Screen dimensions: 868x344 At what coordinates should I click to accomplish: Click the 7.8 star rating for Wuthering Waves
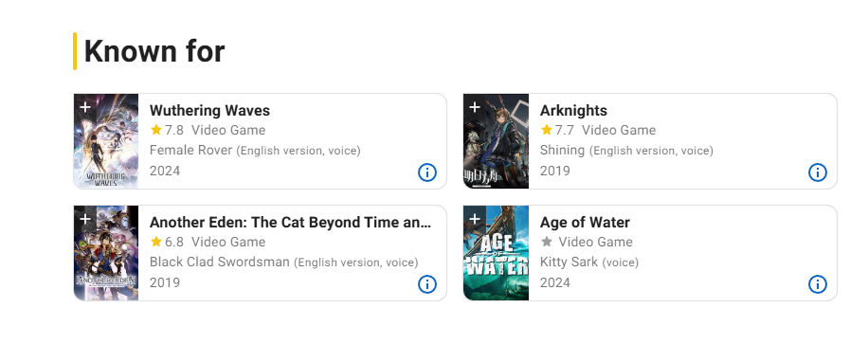click(x=167, y=130)
